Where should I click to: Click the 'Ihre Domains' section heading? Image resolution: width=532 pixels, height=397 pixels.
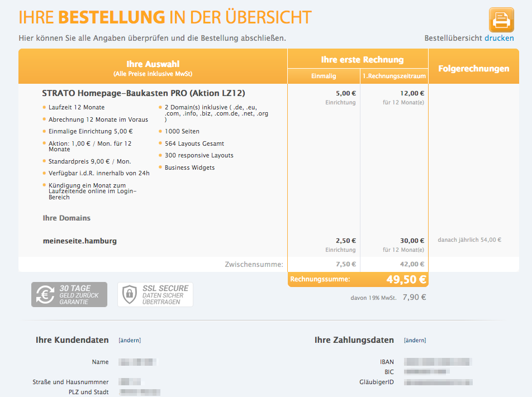coord(66,218)
